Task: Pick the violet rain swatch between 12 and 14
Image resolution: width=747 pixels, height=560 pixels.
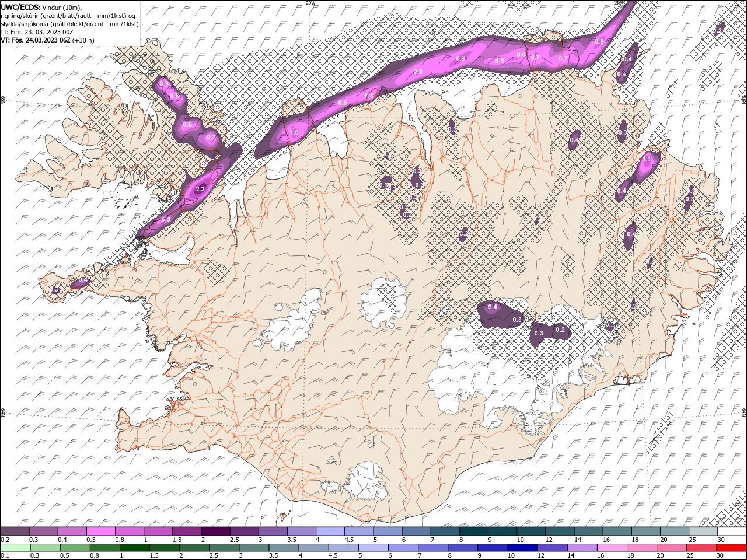Action: (551, 548)
